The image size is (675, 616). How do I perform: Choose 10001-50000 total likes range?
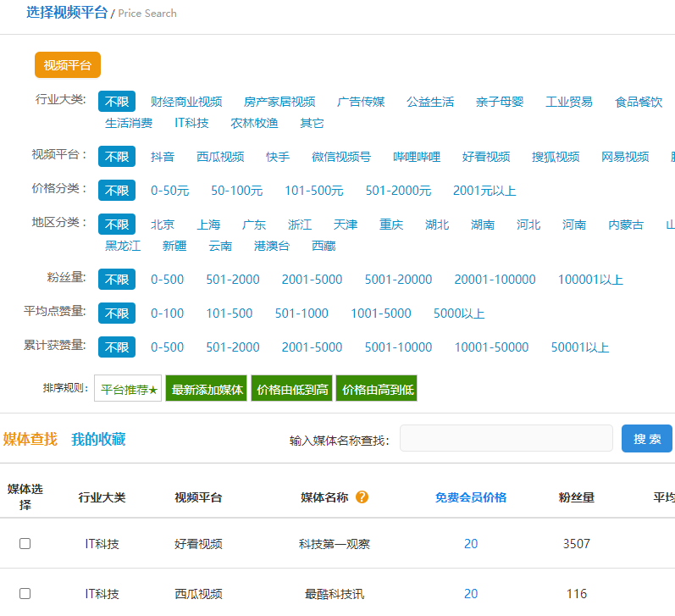tap(491, 347)
